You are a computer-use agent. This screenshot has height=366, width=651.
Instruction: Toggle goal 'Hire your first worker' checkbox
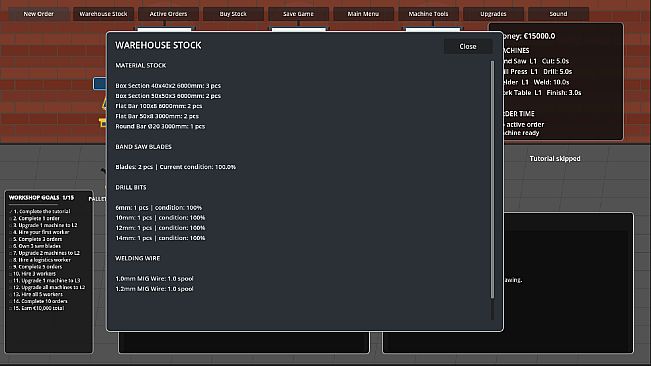(11, 232)
